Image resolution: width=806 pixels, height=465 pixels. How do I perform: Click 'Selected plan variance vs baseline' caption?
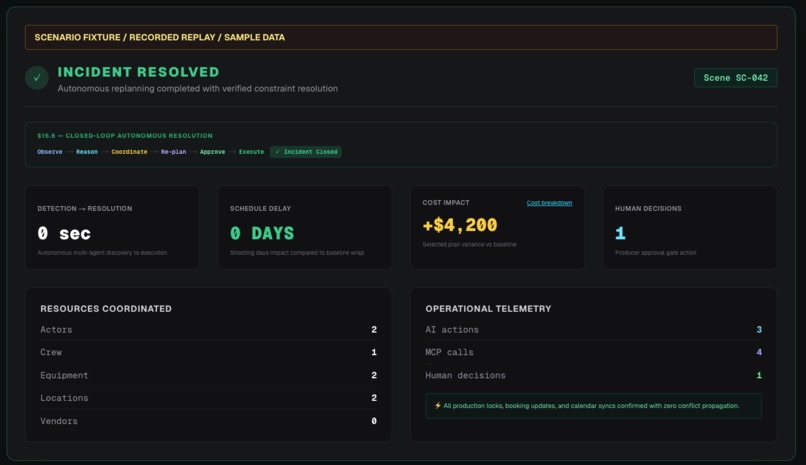coord(469,245)
